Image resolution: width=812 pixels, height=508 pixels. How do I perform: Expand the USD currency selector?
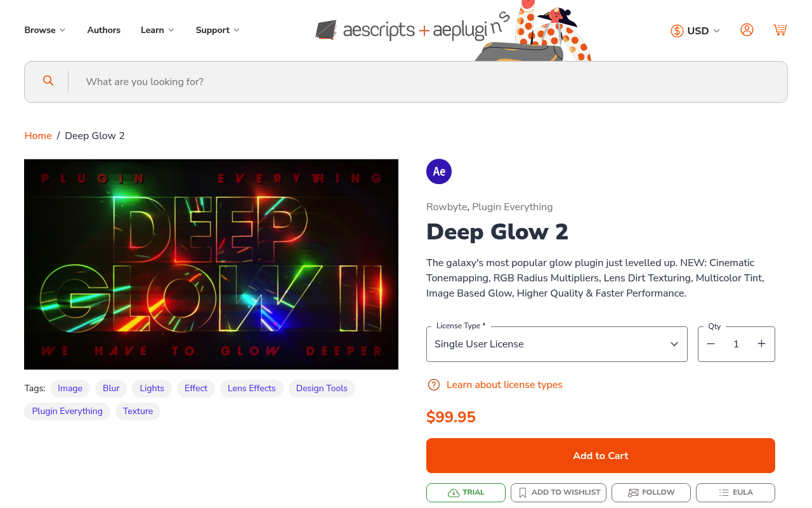click(700, 30)
